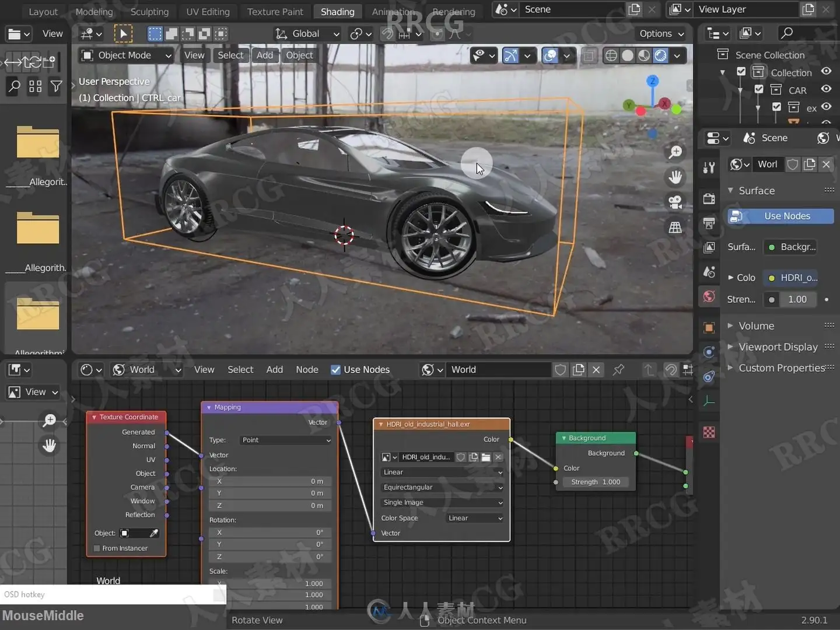This screenshot has height=630, width=840.
Task: Toggle camera view icon in viewport
Action: tap(675, 202)
